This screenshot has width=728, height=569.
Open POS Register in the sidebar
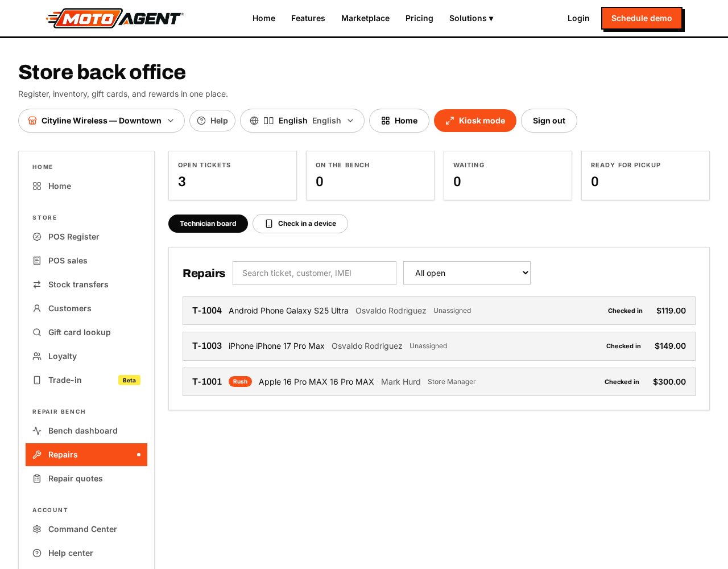tap(86, 237)
